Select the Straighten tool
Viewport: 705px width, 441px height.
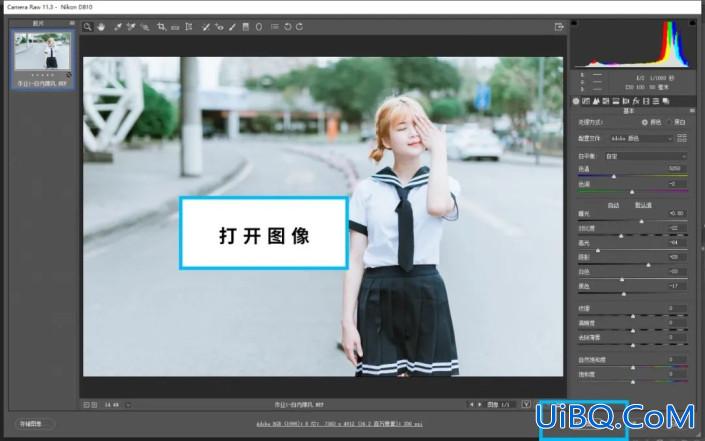click(x=175, y=27)
